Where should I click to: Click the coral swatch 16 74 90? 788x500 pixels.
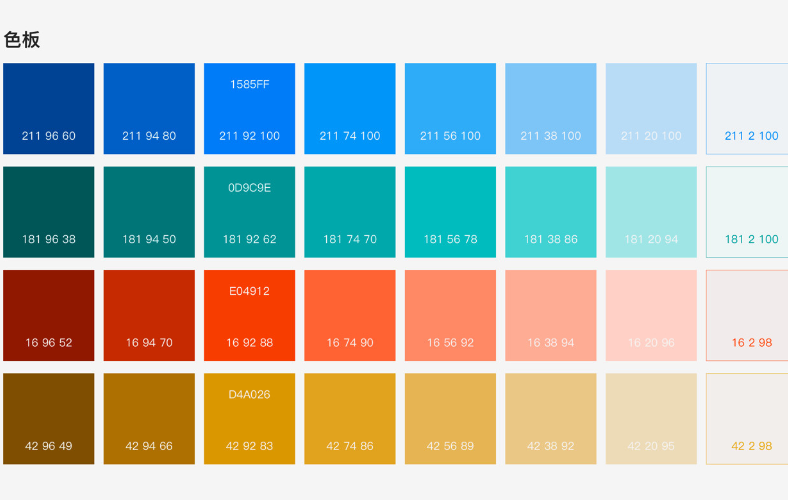(350, 315)
